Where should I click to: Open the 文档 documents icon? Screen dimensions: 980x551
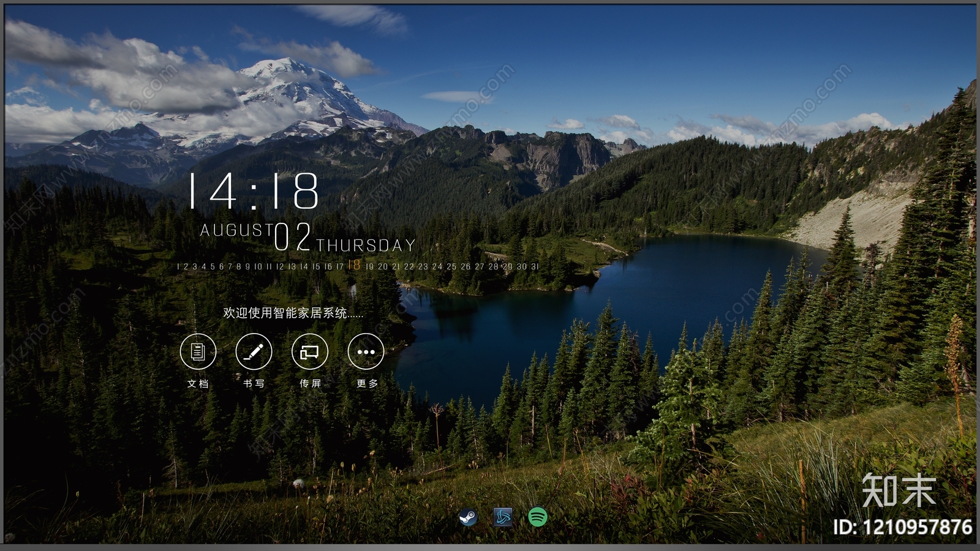[x=198, y=352]
